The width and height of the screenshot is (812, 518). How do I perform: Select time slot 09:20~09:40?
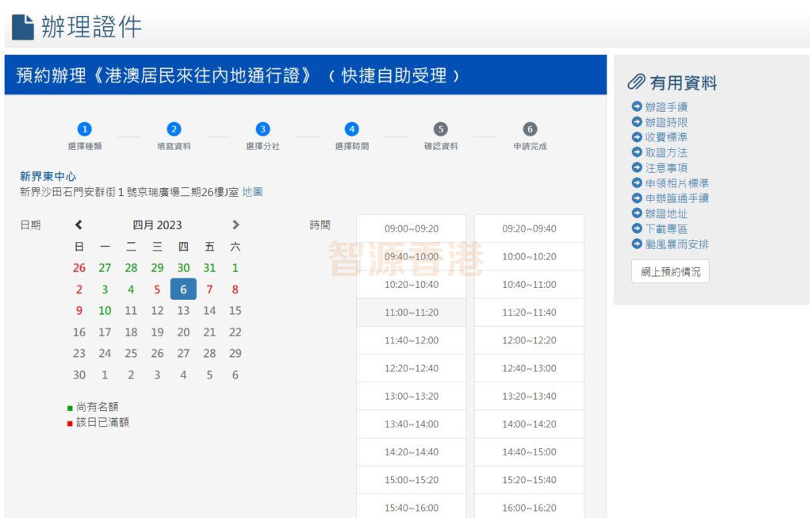529,228
